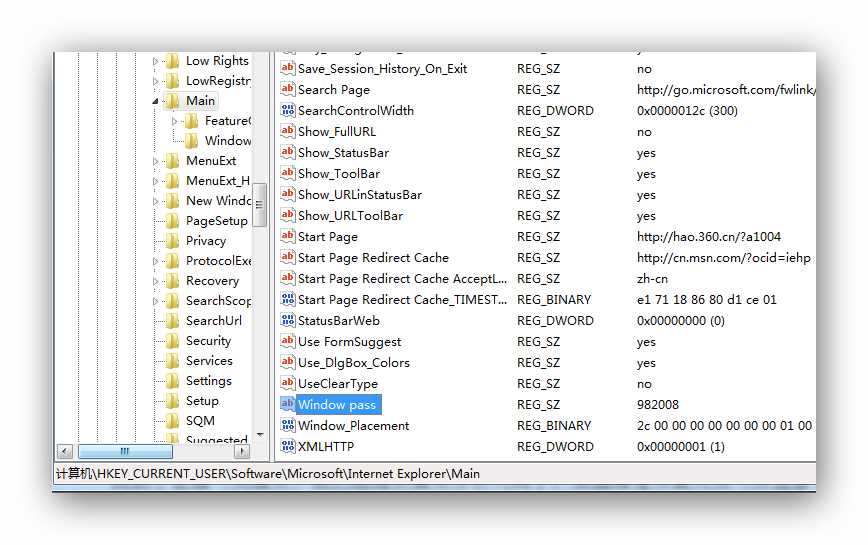Click the tree horizontal scrollbar left arrow

tap(65, 451)
